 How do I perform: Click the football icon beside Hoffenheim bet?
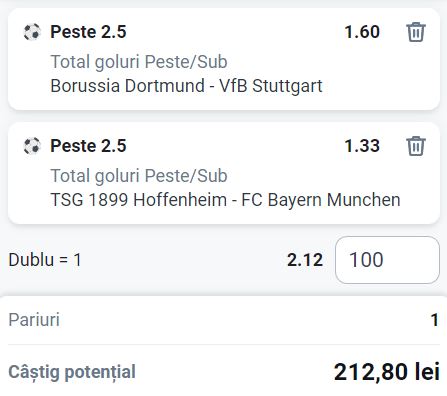click(x=32, y=146)
